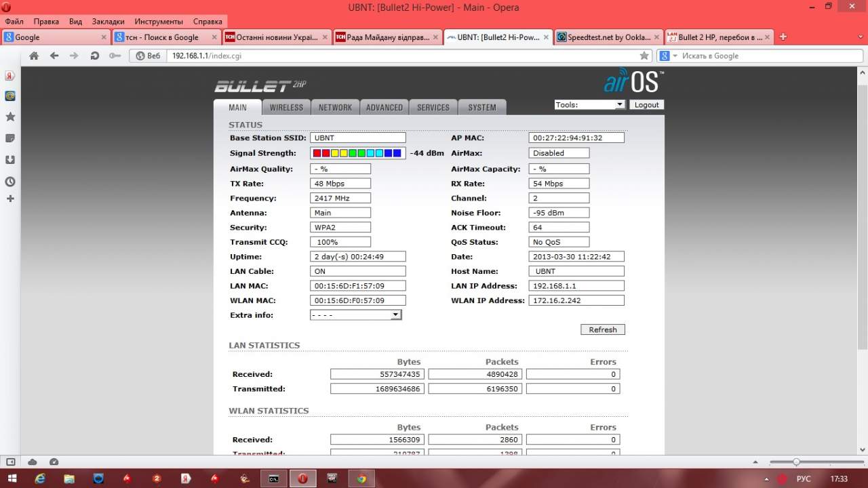Image resolution: width=868 pixels, height=488 pixels.
Task: Open the closed tabs list arrow
Action: point(861,37)
